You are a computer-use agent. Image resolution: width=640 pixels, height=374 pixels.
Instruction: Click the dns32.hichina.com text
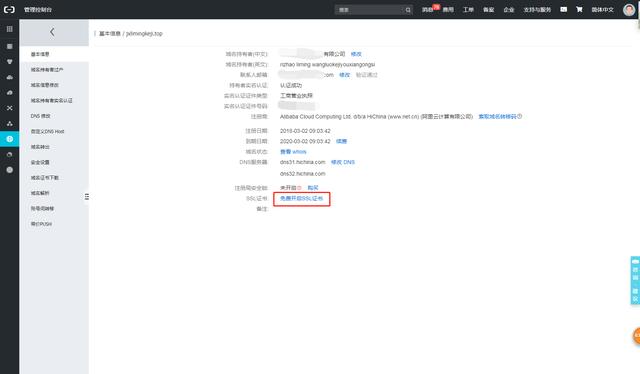(x=302, y=174)
